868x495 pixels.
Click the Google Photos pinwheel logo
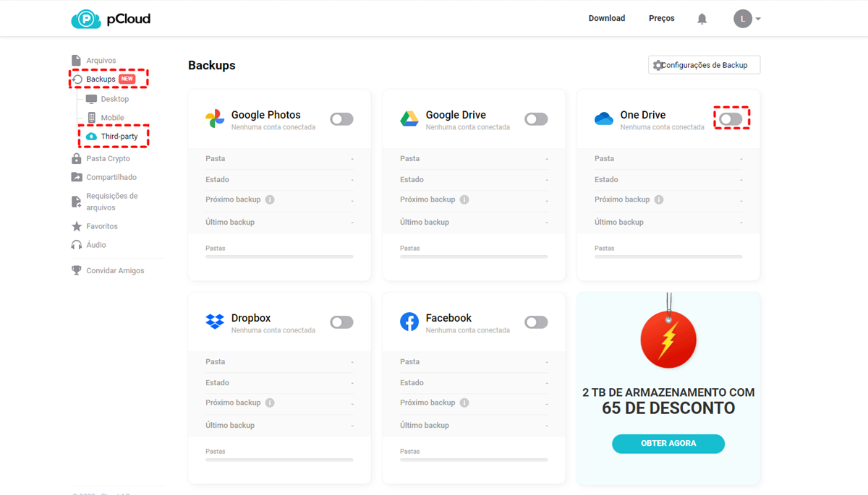click(x=215, y=119)
